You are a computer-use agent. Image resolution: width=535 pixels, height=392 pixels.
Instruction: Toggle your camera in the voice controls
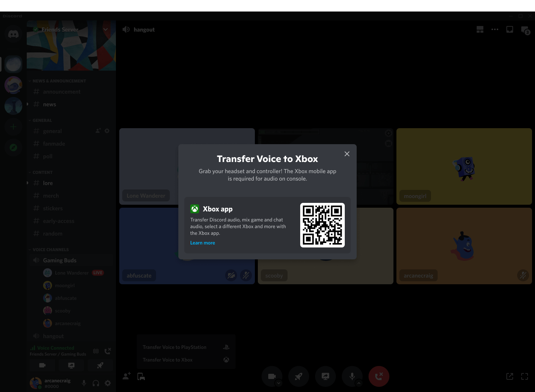(272, 376)
